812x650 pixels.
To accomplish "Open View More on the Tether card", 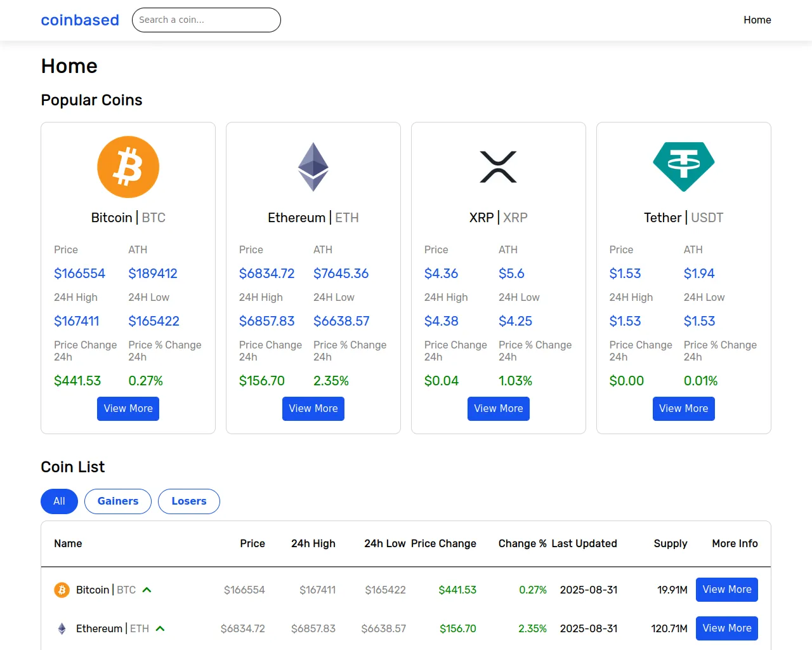I will pyautogui.click(x=684, y=408).
